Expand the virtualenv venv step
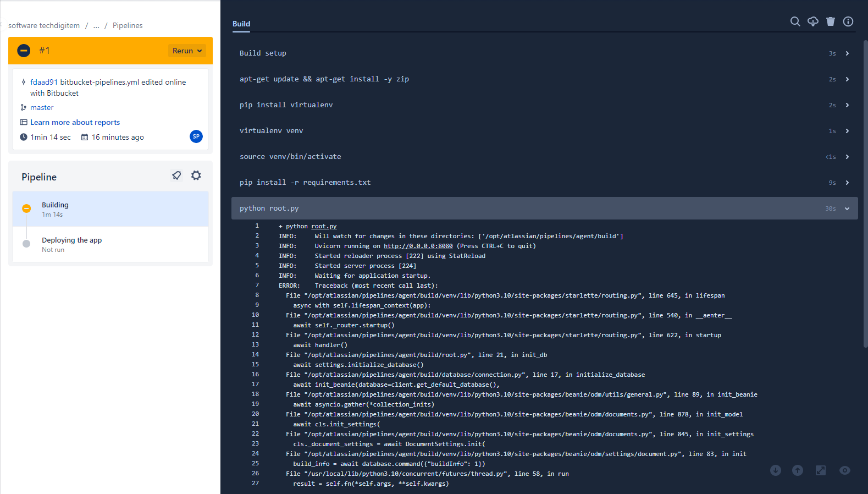 click(x=545, y=131)
